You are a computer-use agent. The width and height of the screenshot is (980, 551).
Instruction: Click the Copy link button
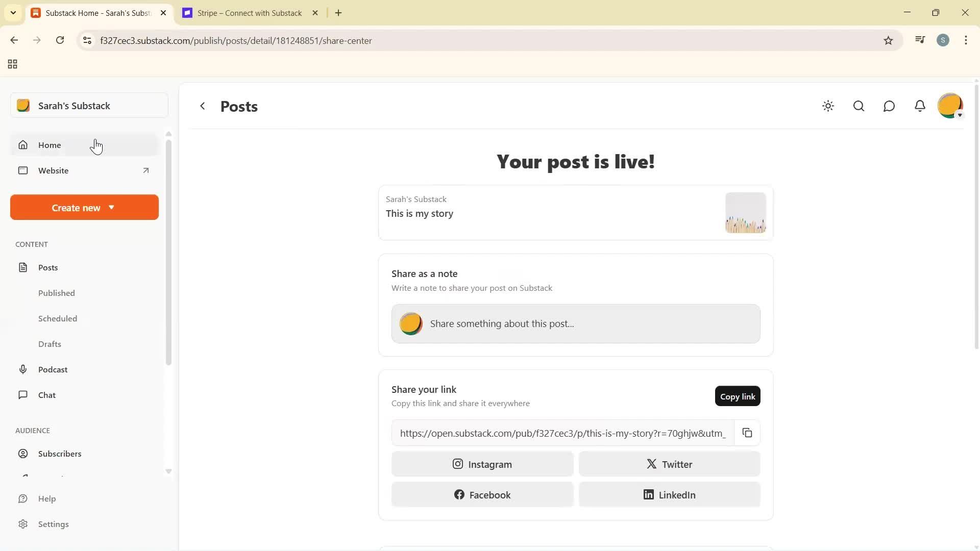[x=738, y=396]
